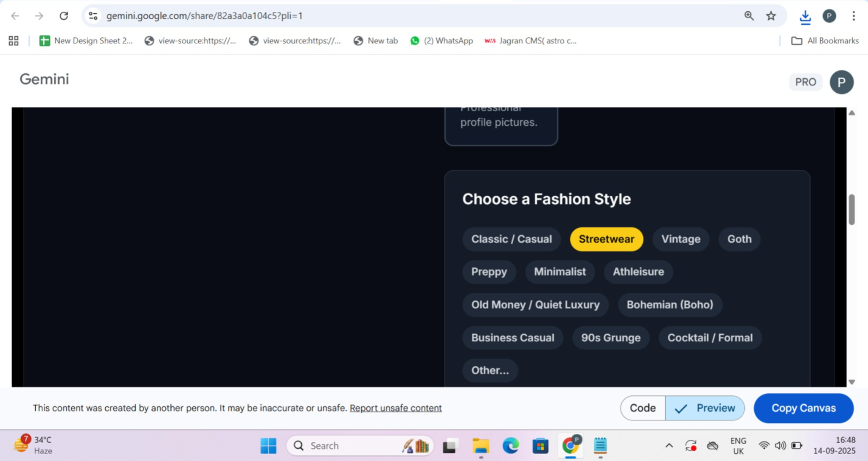Click the canvas vertical scrollbar thumb
The width and height of the screenshot is (868, 461).
[852, 209]
